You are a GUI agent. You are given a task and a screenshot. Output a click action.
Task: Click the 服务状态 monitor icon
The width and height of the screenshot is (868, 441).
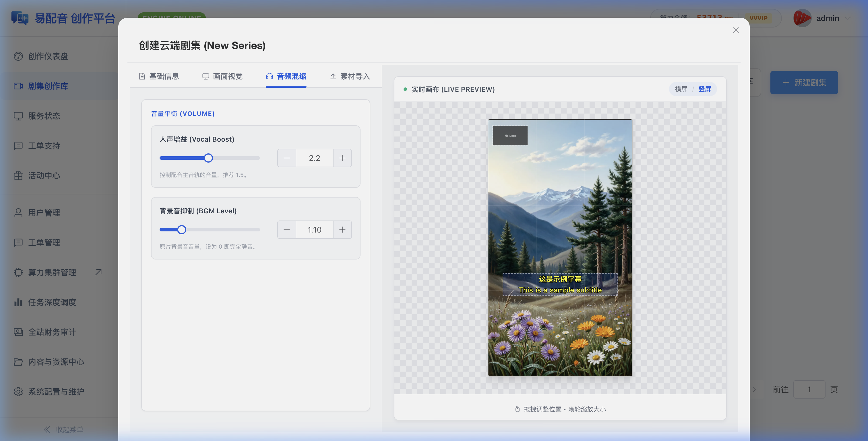18,116
